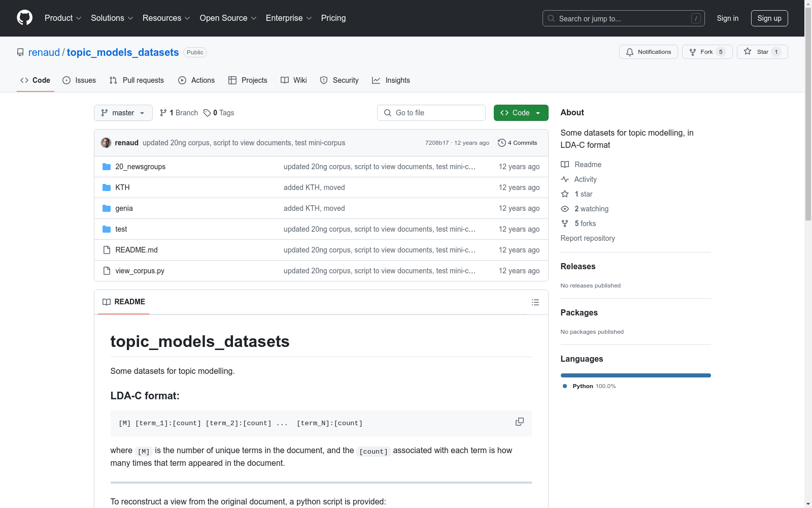Switch to the Pull requests tab

137,80
